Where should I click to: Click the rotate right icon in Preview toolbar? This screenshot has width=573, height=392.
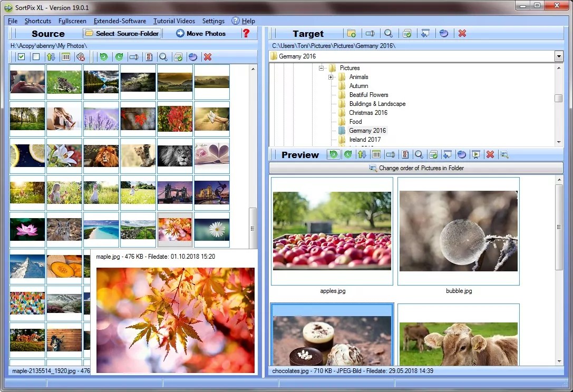[x=349, y=154]
